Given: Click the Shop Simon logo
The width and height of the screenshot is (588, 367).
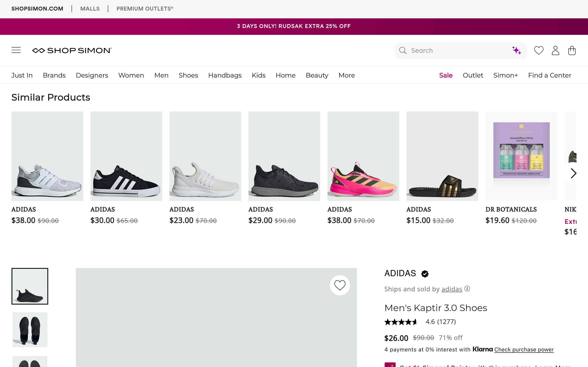Looking at the screenshot, I should 72,50.
